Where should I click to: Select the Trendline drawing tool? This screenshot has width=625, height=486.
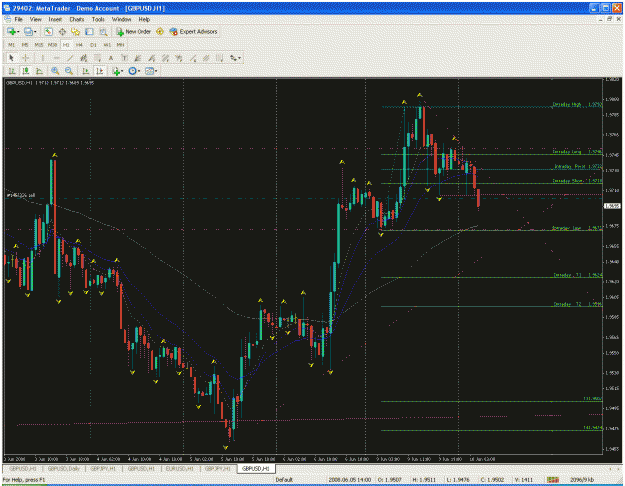coord(70,58)
